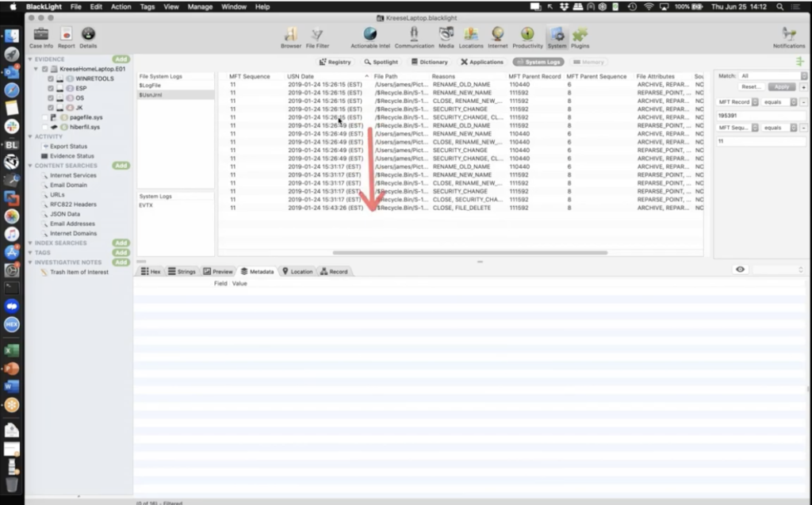This screenshot has width=812, height=505.
Task: Collapse the CONTENT SEARCHES section
Action: [30, 166]
